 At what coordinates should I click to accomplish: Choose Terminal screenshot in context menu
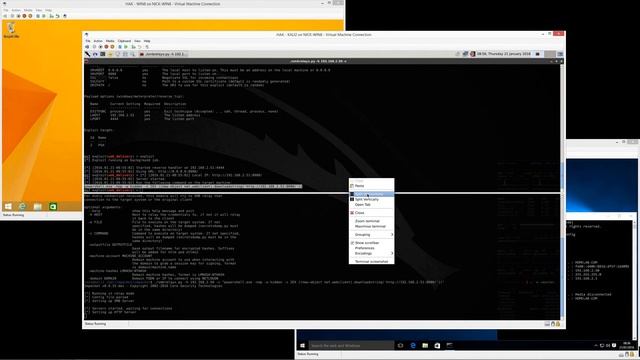click(x=371, y=261)
